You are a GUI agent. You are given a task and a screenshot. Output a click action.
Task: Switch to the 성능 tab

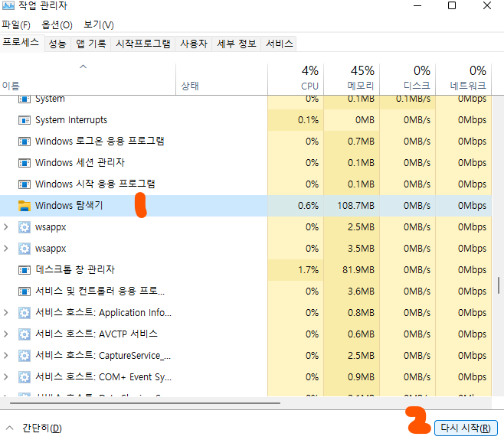click(57, 44)
